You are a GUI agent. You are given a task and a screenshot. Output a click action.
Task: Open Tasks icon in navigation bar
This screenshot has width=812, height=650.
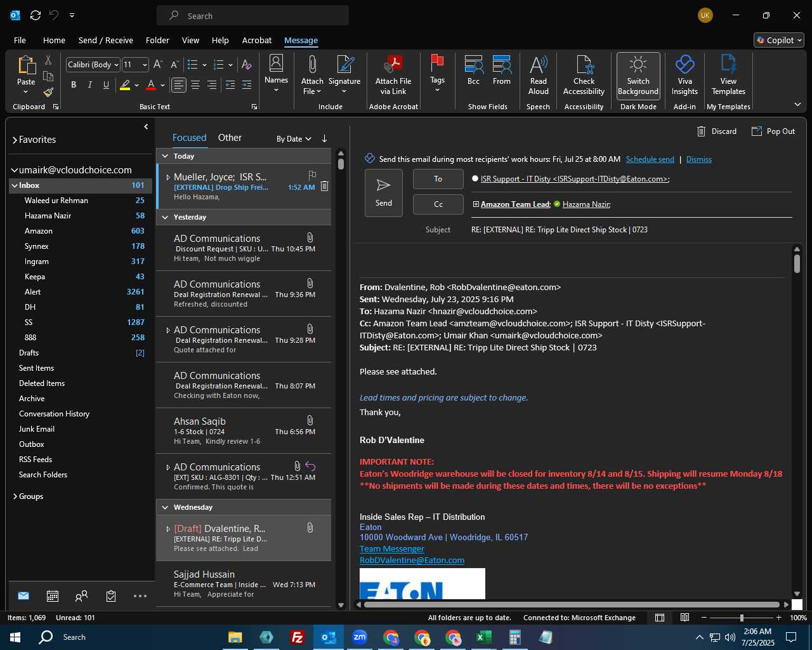pyautogui.click(x=111, y=595)
